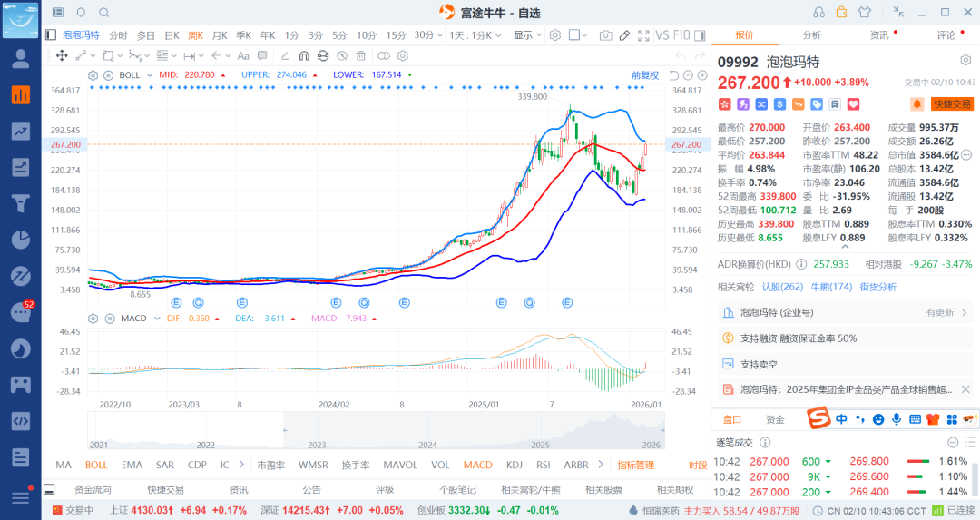This screenshot has height=520, width=980.
Task: Enable the magnet snap tool
Action: [304, 55]
